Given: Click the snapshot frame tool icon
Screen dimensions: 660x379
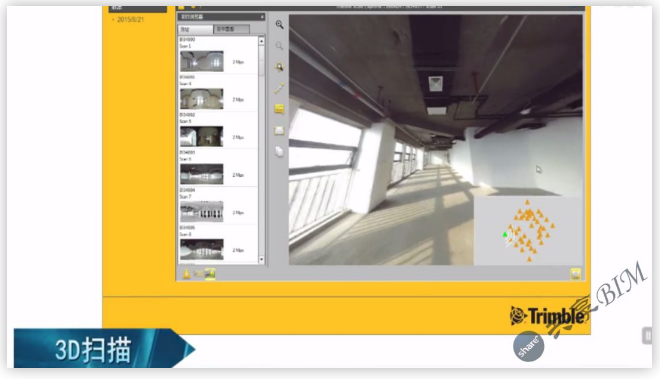Looking at the screenshot, I should tap(279, 131).
